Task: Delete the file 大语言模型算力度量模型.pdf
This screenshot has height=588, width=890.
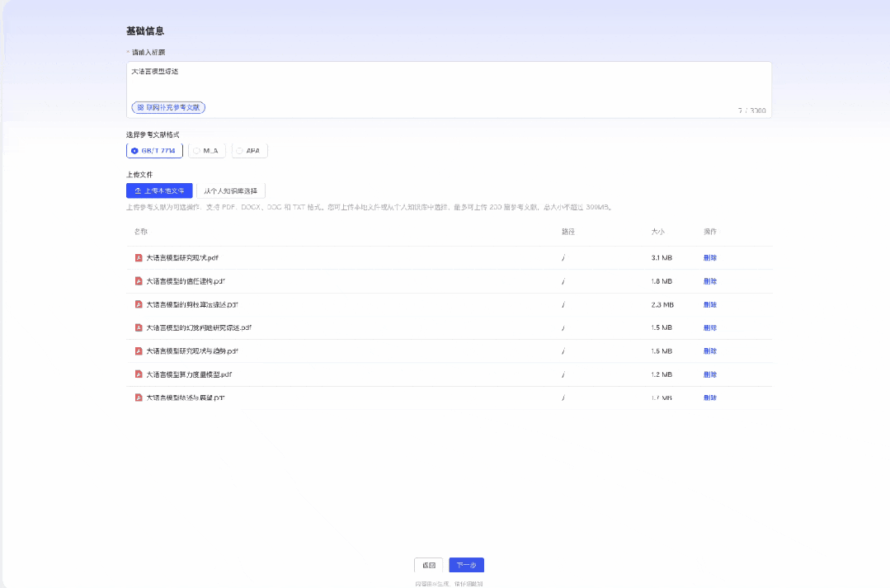Action: pos(710,374)
